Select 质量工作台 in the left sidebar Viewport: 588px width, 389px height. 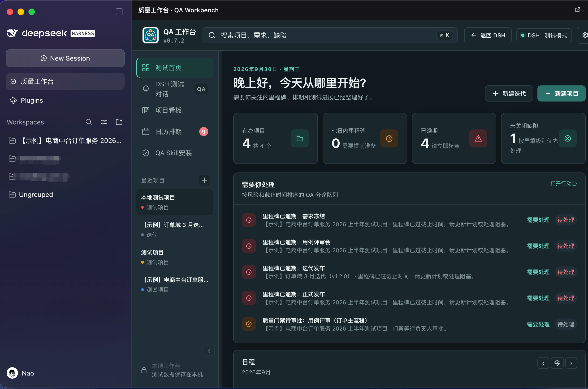coord(65,81)
